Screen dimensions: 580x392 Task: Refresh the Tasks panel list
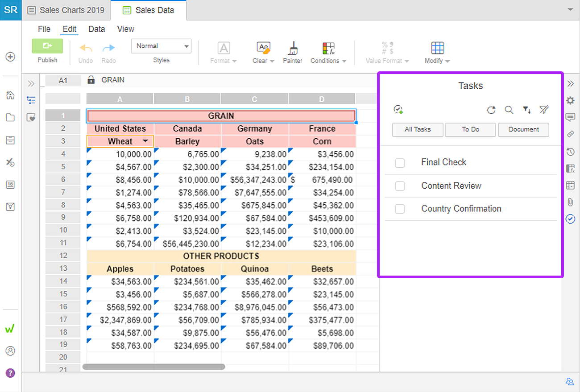[491, 110]
